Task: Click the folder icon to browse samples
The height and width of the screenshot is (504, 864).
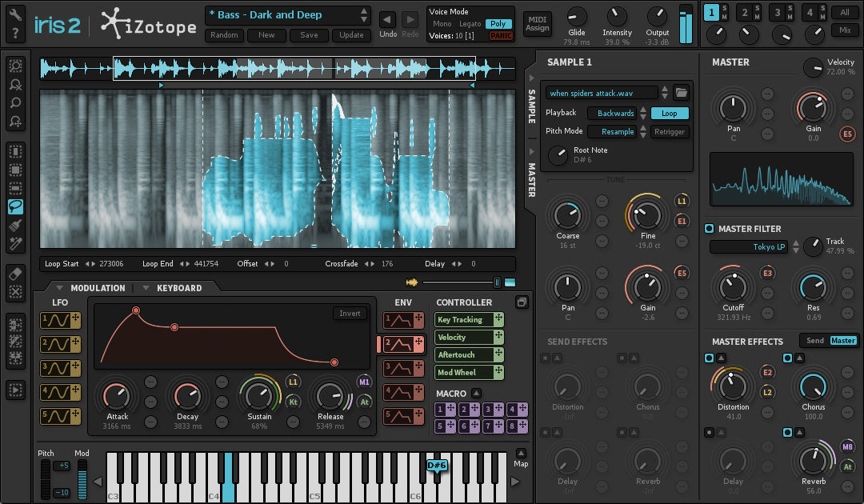Action: point(681,93)
